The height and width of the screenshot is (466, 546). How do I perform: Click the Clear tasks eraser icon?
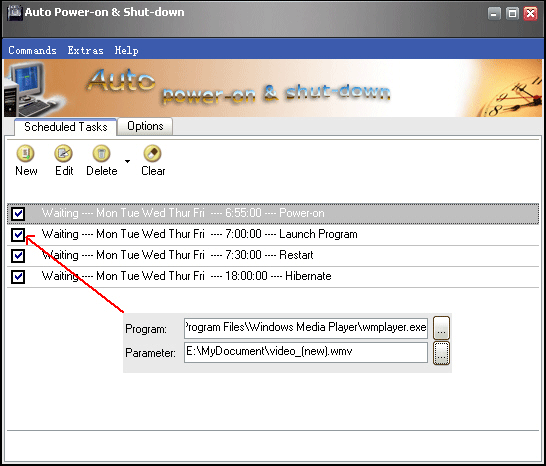(x=153, y=153)
